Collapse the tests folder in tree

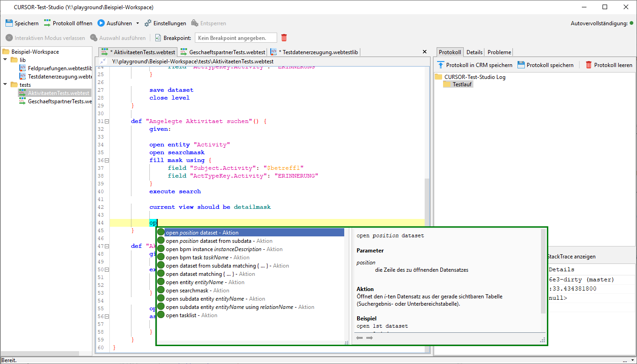(6, 84)
